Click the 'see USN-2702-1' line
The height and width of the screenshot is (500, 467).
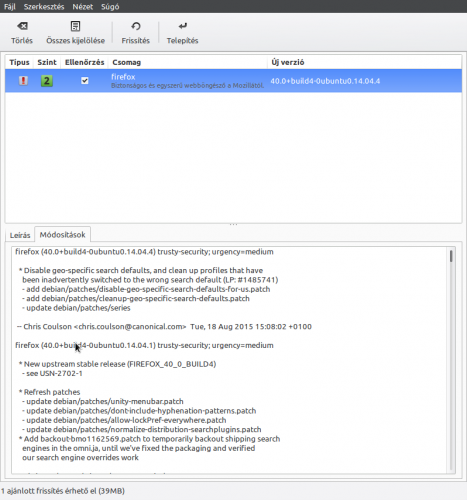(52, 373)
